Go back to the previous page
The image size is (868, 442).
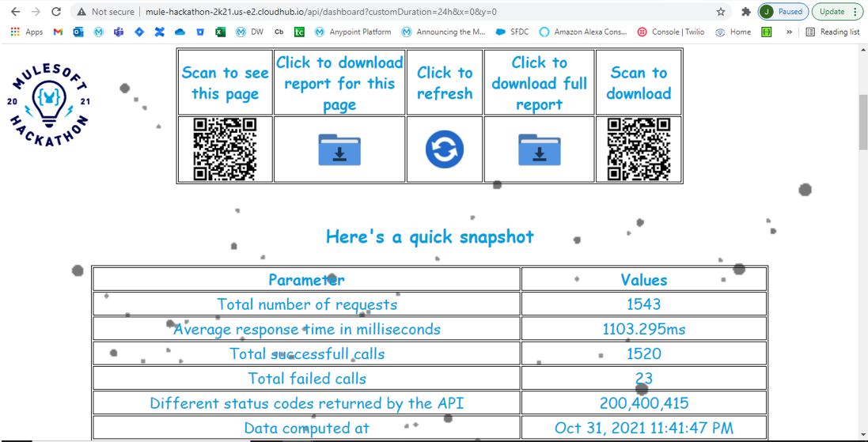tap(16, 12)
